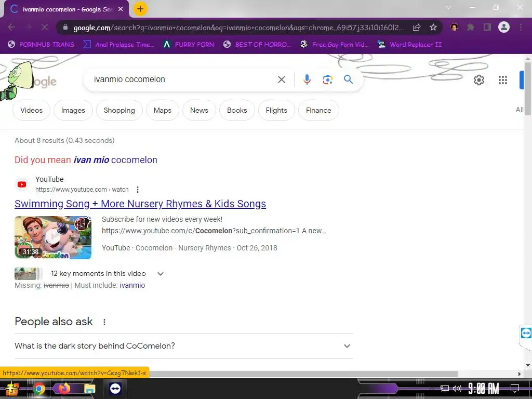Open TeamViewer from the taskbar
The image size is (532, 399).
115,389
